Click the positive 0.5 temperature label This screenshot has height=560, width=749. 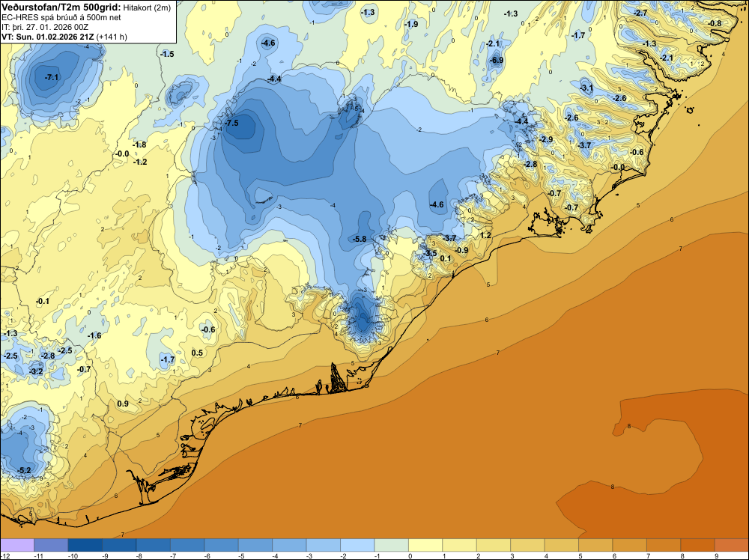[x=197, y=353]
